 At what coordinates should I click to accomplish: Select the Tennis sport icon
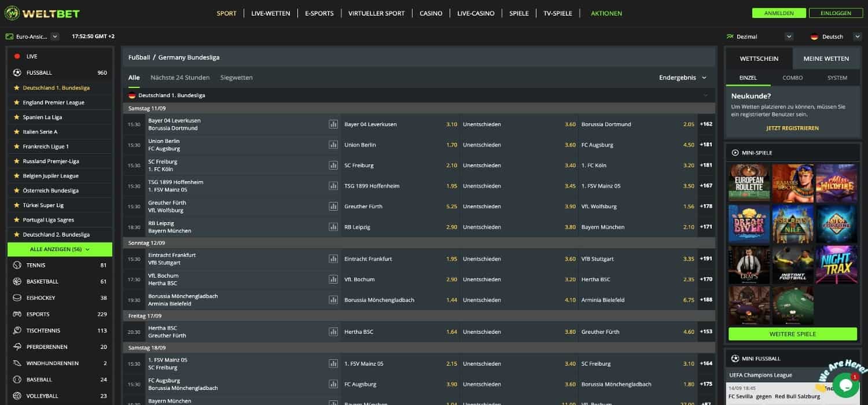tap(17, 265)
